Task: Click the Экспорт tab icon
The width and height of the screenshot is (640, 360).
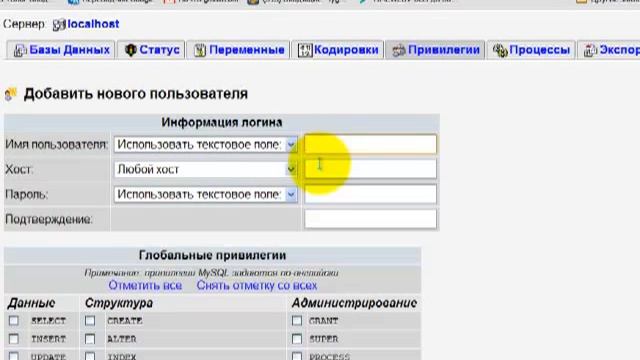Action: (590, 51)
